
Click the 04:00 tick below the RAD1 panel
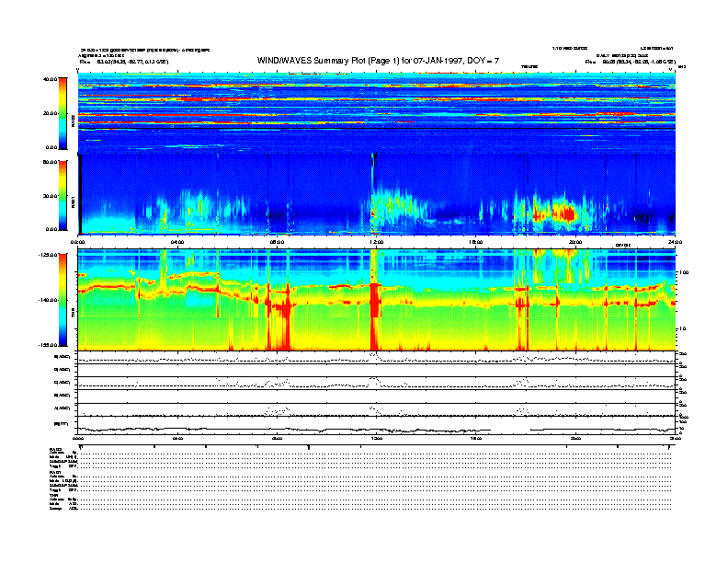[177, 242]
